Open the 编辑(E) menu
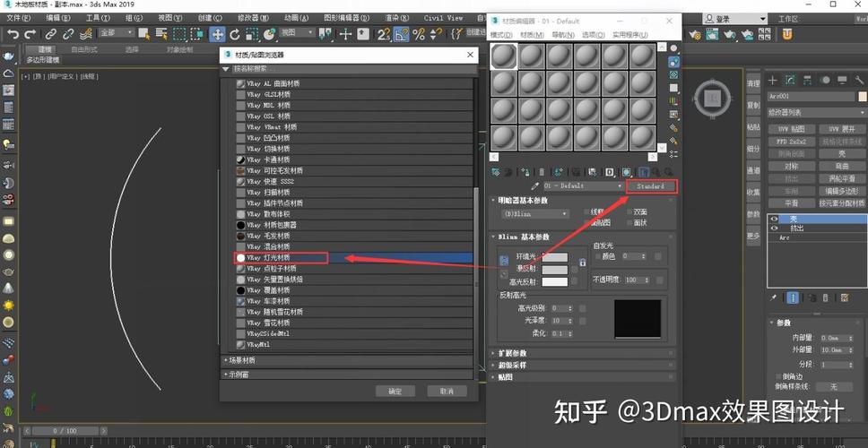The width and height of the screenshot is (868, 448). tap(58, 18)
